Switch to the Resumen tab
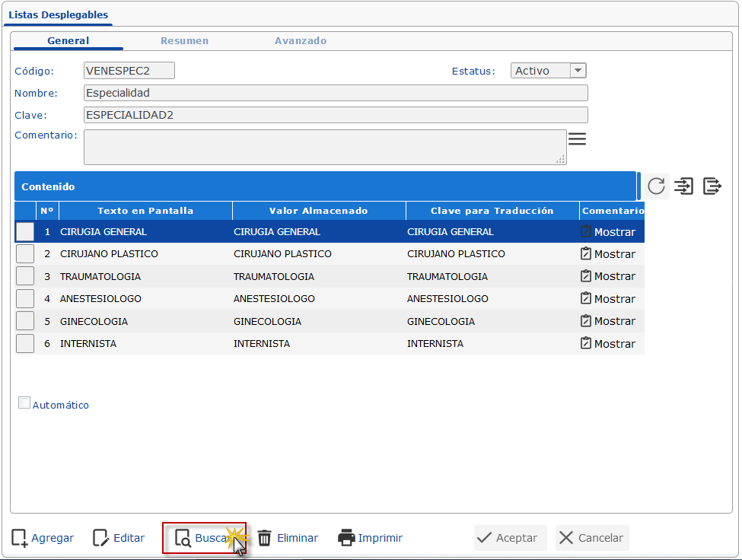 [184, 41]
